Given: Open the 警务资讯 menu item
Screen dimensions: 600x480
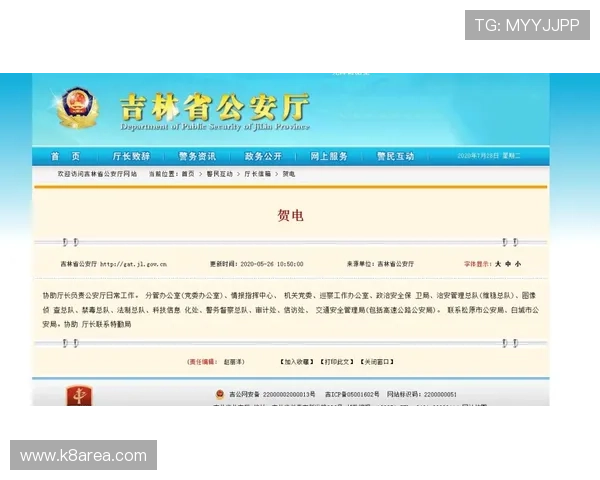Looking at the screenshot, I should (197, 156).
